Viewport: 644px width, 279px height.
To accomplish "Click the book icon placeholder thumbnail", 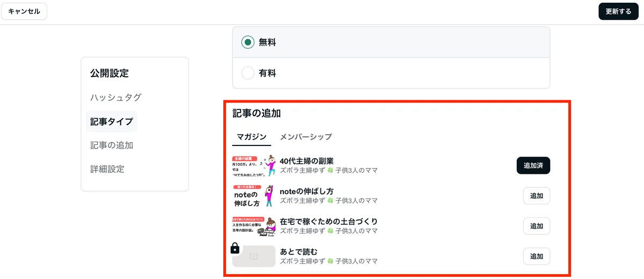I will click(x=254, y=256).
